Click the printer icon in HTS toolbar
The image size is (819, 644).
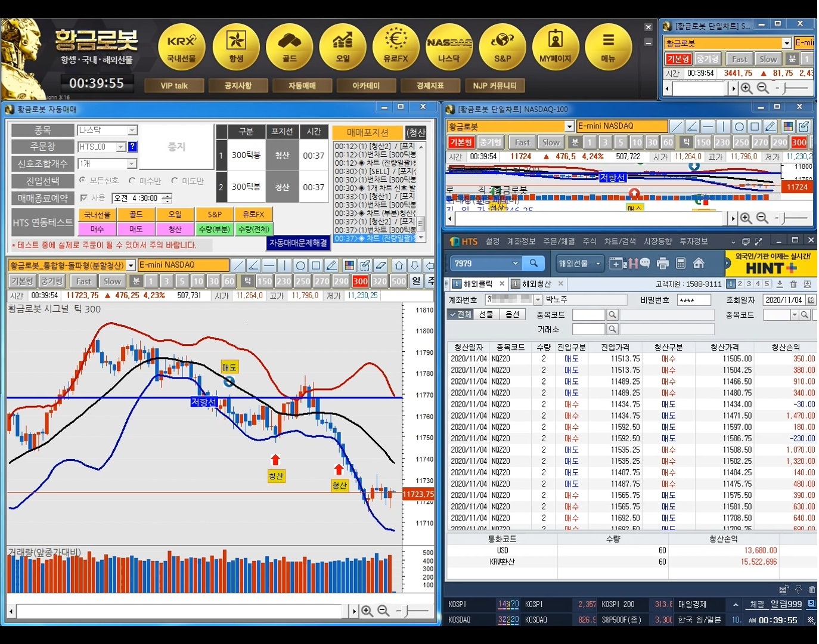pyautogui.click(x=662, y=263)
